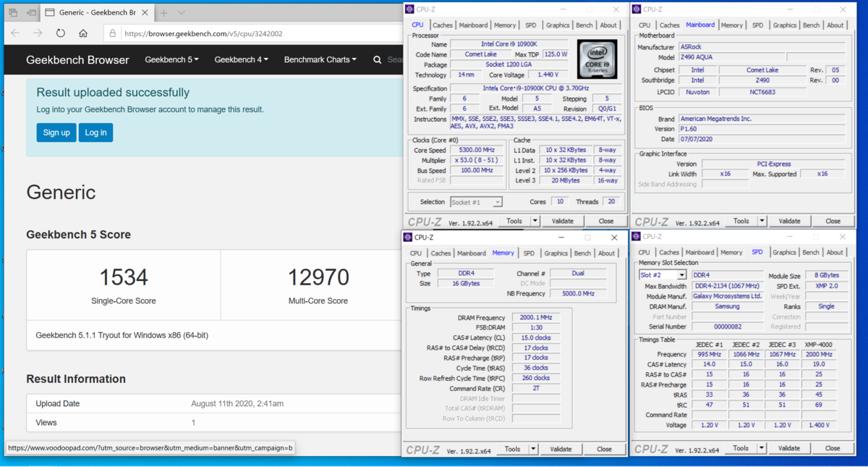Click the motherboard model Z490 AQUA

tap(731, 57)
